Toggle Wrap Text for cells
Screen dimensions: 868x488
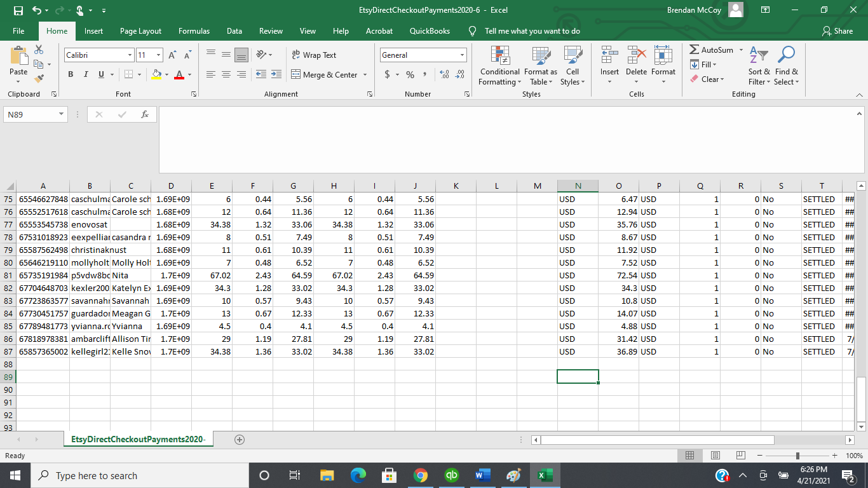314,55
